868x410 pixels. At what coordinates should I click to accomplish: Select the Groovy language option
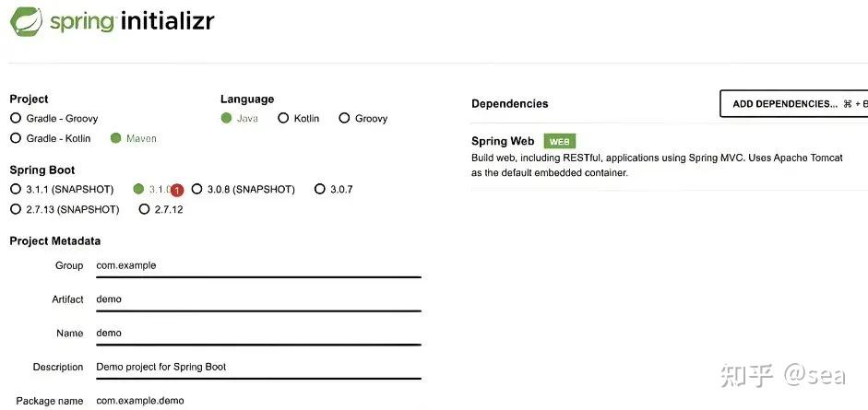(344, 118)
